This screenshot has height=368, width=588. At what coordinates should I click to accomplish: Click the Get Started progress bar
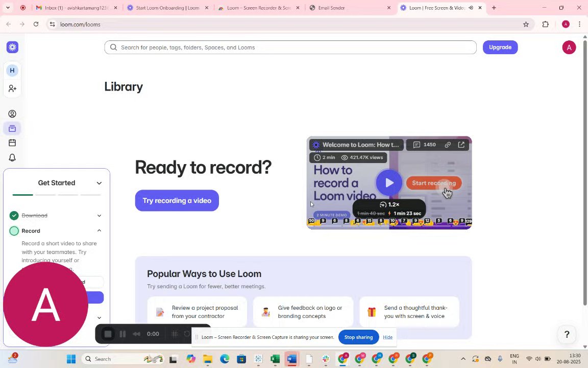tap(57, 195)
